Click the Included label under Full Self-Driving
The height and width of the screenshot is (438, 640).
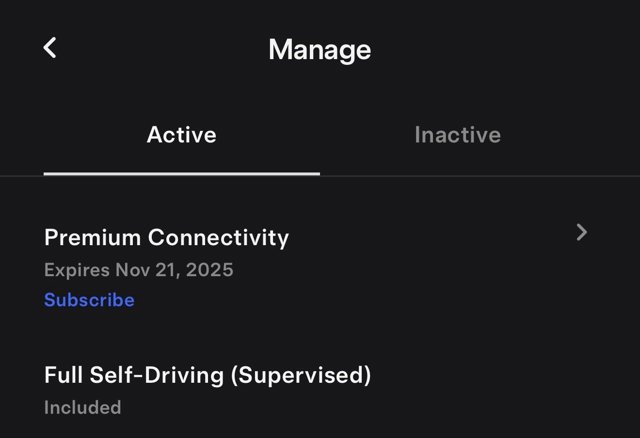(x=82, y=408)
